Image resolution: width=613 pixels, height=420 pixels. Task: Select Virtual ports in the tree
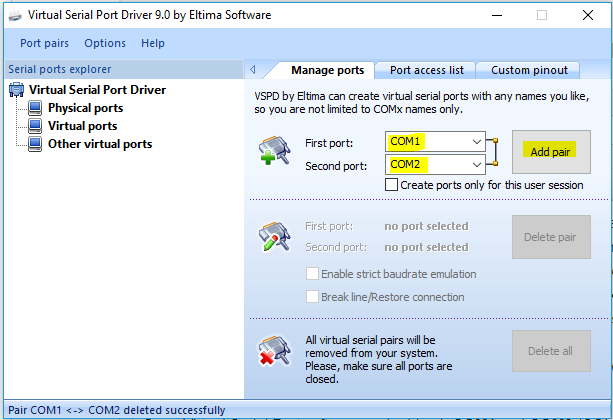click(82, 126)
